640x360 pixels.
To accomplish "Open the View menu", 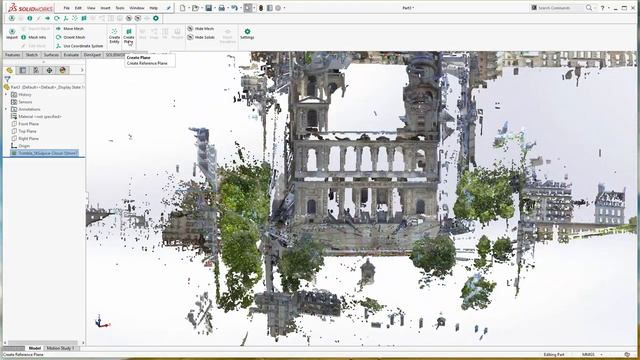I will point(91,8).
